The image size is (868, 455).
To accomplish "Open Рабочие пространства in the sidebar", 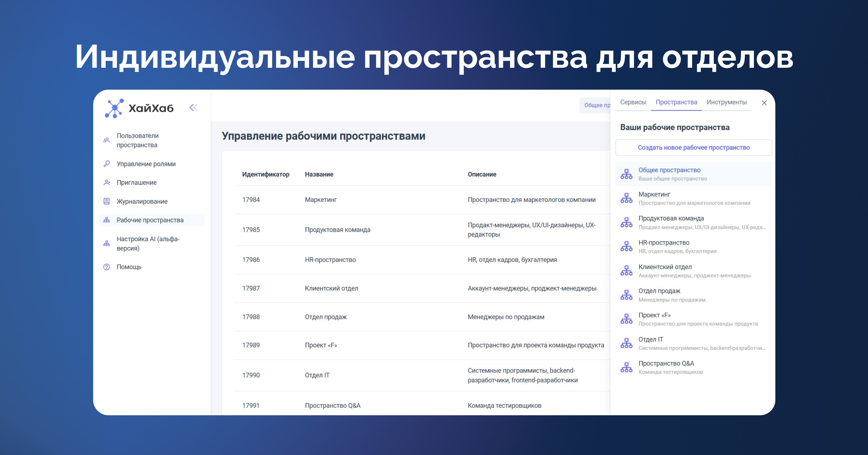I will (x=150, y=220).
